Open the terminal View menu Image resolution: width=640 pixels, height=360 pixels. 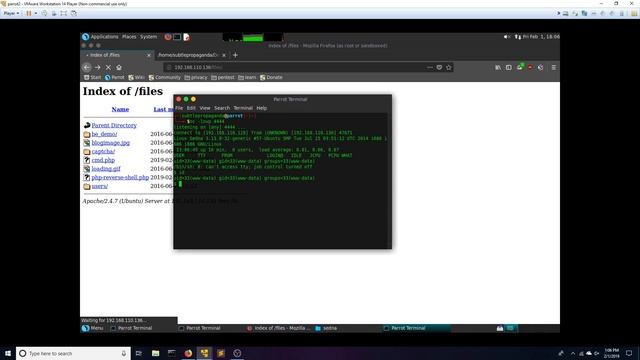coord(204,108)
